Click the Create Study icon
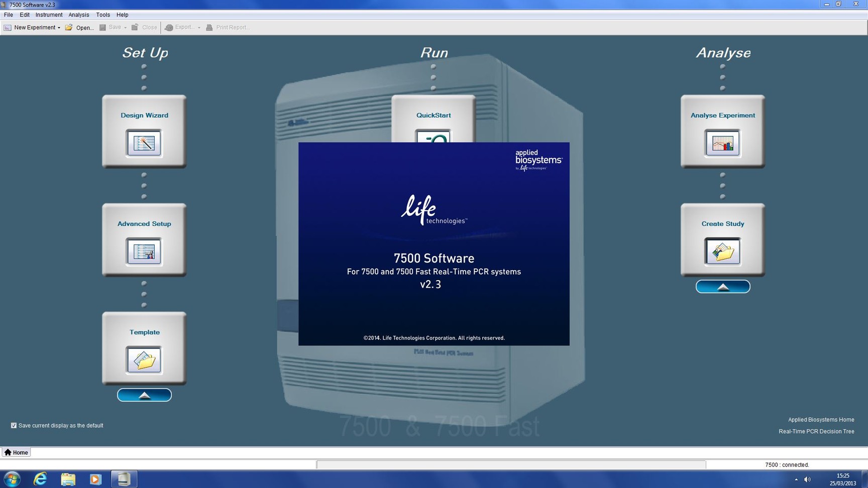The image size is (868, 488). pos(722,252)
